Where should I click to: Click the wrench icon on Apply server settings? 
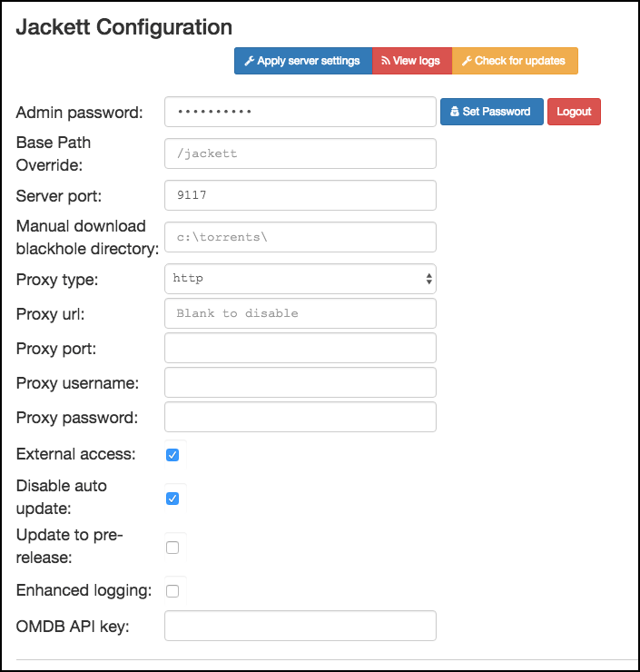point(250,61)
